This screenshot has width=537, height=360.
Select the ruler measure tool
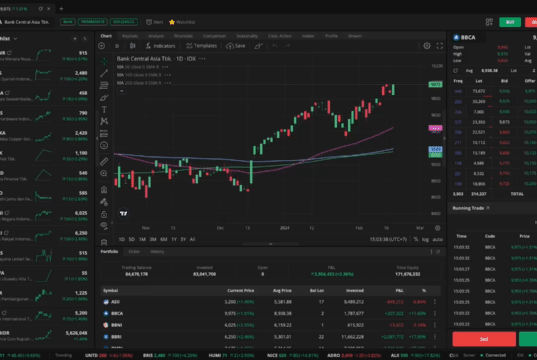pyautogui.click(x=104, y=161)
